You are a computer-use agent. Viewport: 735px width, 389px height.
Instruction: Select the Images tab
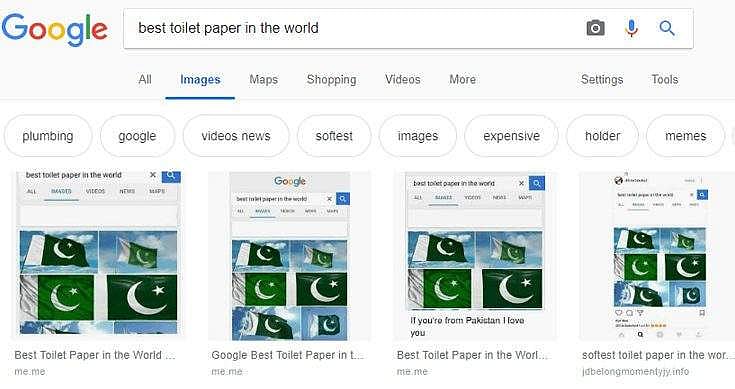click(200, 80)
